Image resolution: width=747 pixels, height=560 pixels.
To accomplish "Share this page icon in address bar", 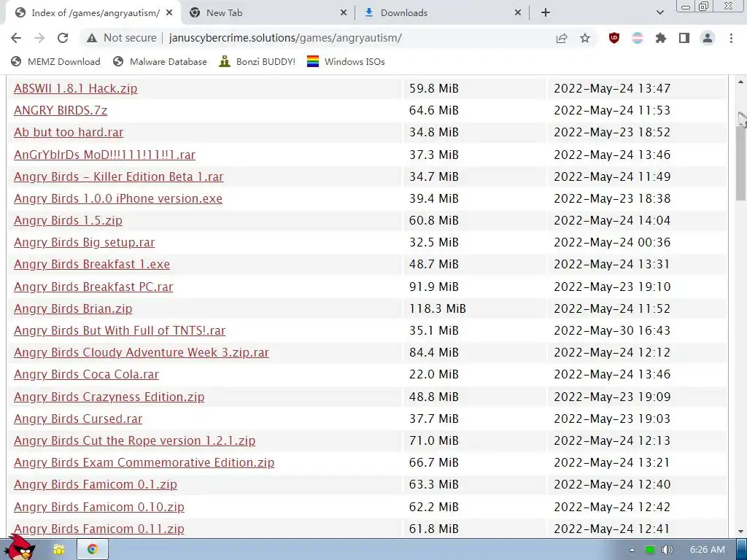I will [562, 38].
